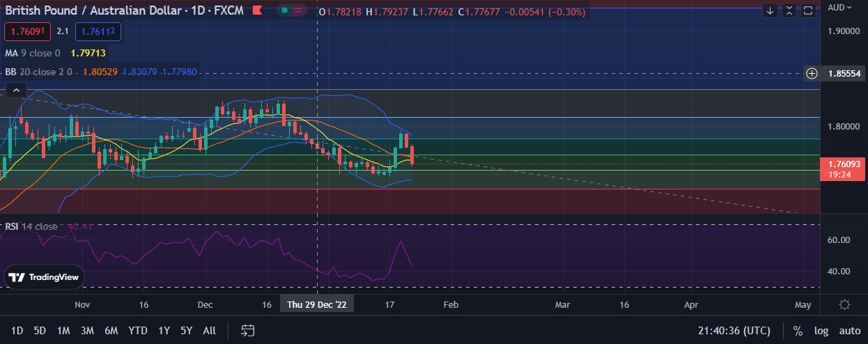Open the timezone menu showing 21:40:36 (UTC)
This screenshot has width=868, height=344.
pyautogui.click(x=738, y=331)
